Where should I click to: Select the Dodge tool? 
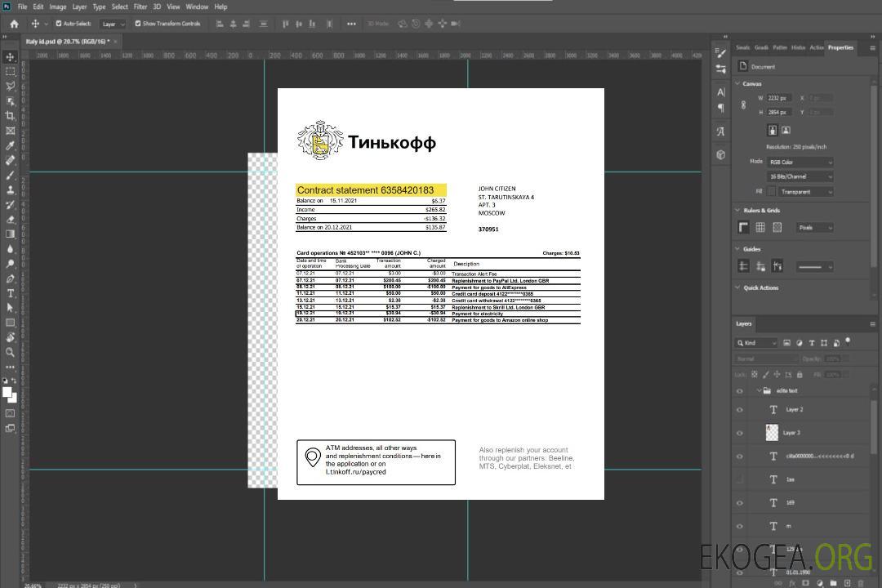[10, 264]
